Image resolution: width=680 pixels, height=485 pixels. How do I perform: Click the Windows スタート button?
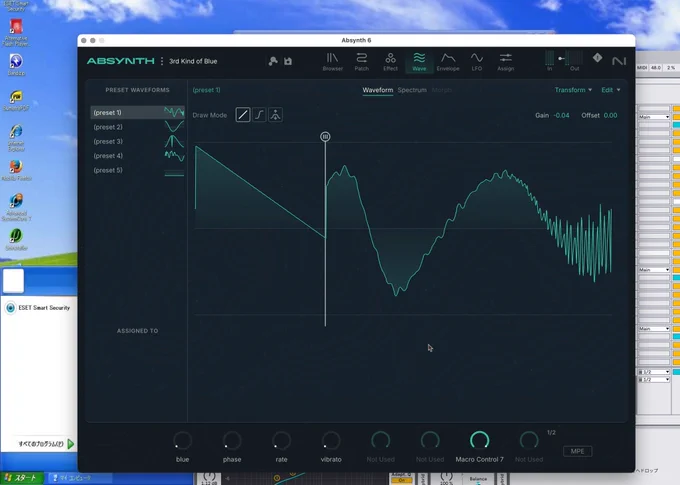pos(22,478)
